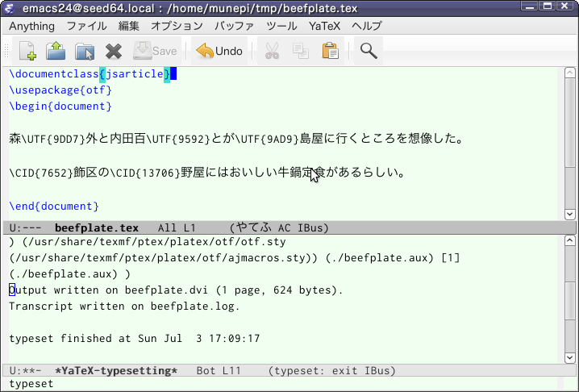Click the \end{document} line
The height and width of the screenshot is (392, 579).
point(54,206)
